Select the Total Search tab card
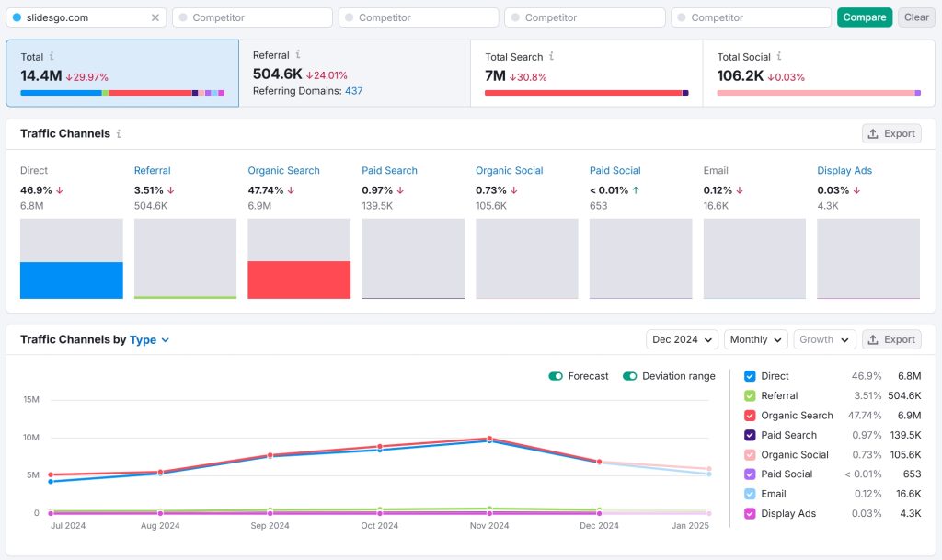This screenshot has height=560, width=942. coord(586,73)
